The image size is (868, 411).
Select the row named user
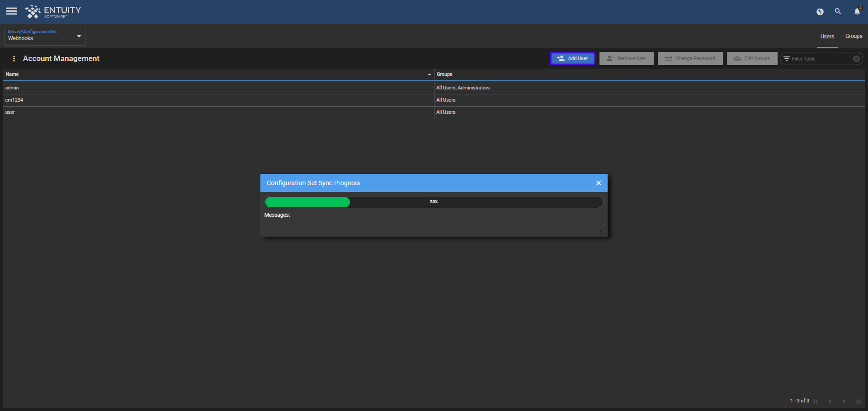pyautogui.click(x=434, y=112)
